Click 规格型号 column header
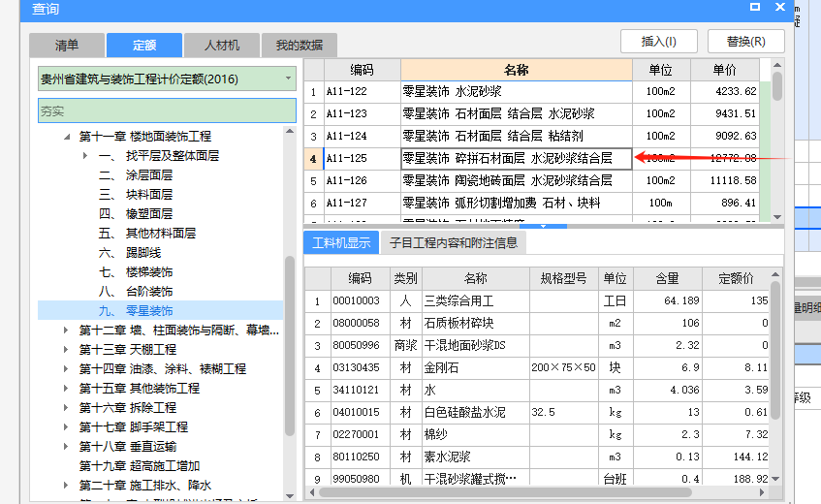This screenshot has height=504, width=821. point(563,278)
